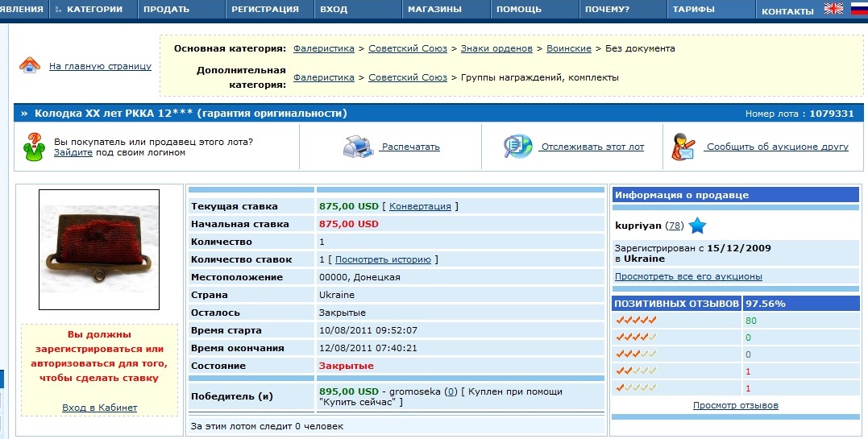Open the ПРОДАТЬ menu
This screenshot has height=439, width=868.
[166, 10]
